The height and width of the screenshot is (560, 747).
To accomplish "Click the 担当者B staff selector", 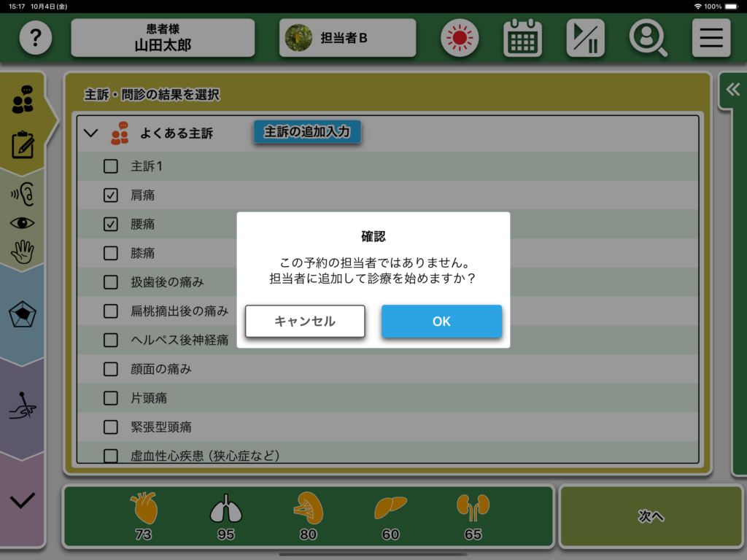I will (x=347, y=38).
